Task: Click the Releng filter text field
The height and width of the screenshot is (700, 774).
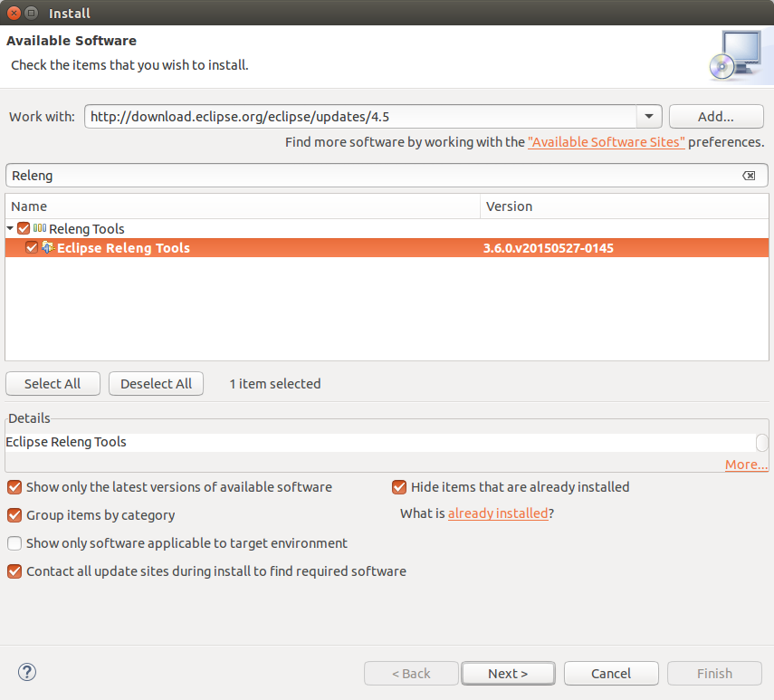Action: (387, 176)
